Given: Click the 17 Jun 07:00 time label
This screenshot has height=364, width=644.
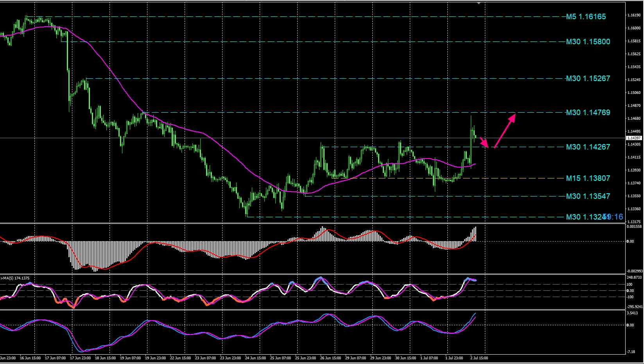Looking at the screenshot, I should [x=55, y=358].
